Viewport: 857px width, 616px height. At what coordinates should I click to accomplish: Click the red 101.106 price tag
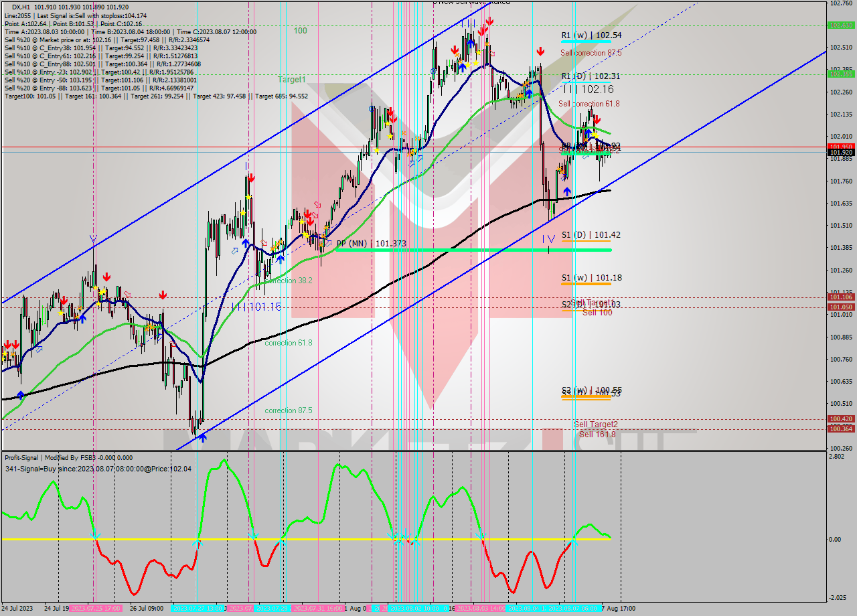841,297
